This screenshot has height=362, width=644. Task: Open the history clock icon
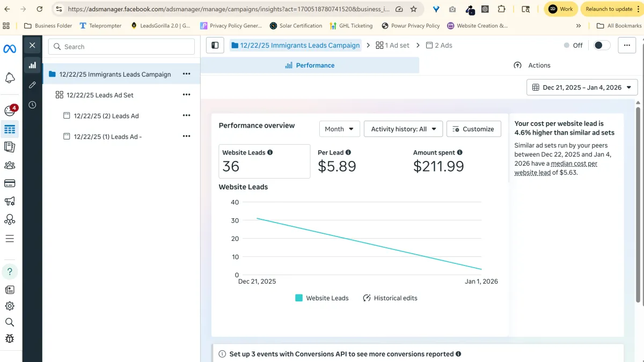(32, 105)
